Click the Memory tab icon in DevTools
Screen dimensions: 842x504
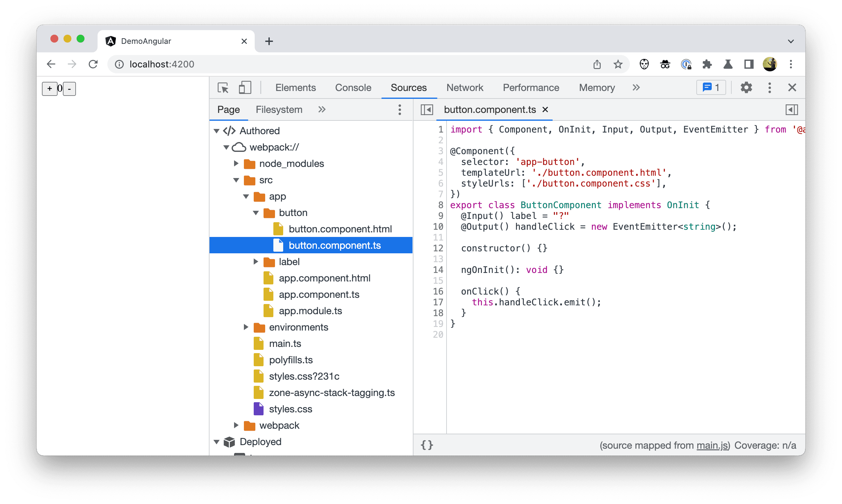click(596, 88)
